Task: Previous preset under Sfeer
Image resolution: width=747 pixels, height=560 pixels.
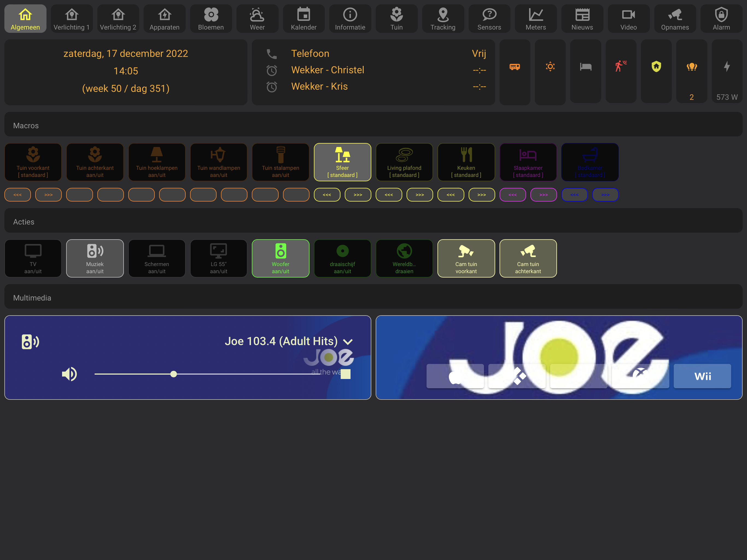Action: pyautogui.click(x=327, y=194)
